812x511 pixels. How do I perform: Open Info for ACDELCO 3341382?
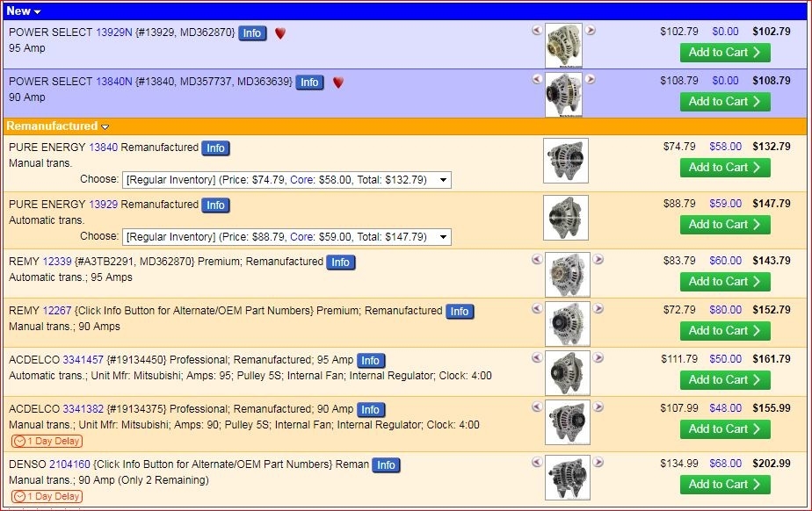pyautogui.click(x=370, y=410)
